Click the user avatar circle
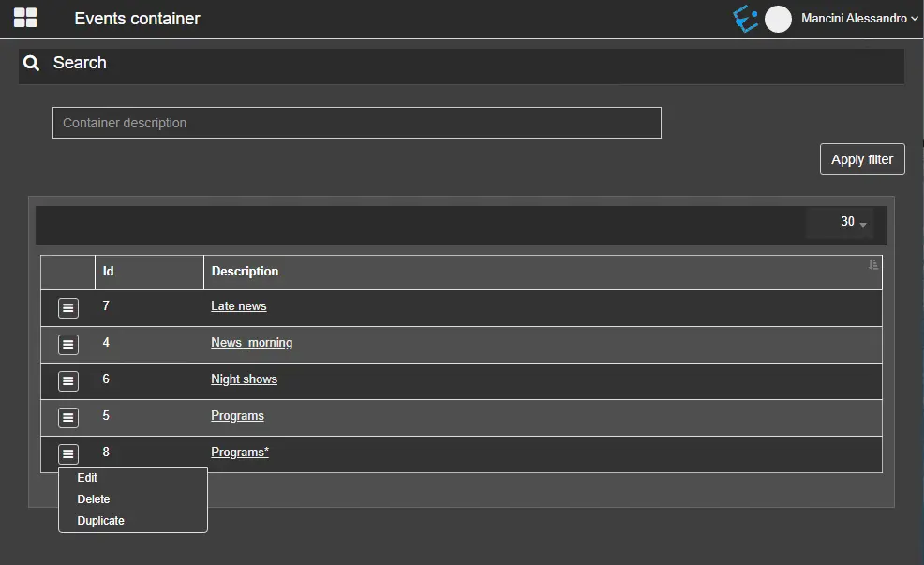Viewport: 924px width, 565px height. [x=778, y=19]
